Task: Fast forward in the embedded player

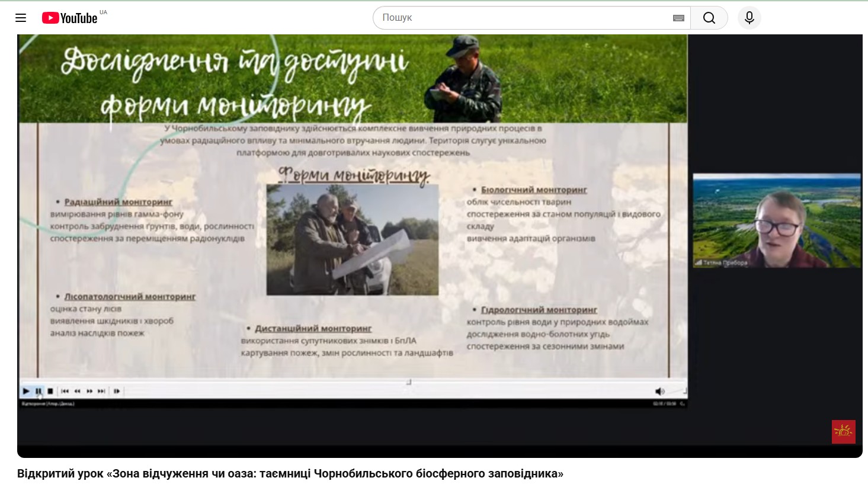Action: point(89,391)
